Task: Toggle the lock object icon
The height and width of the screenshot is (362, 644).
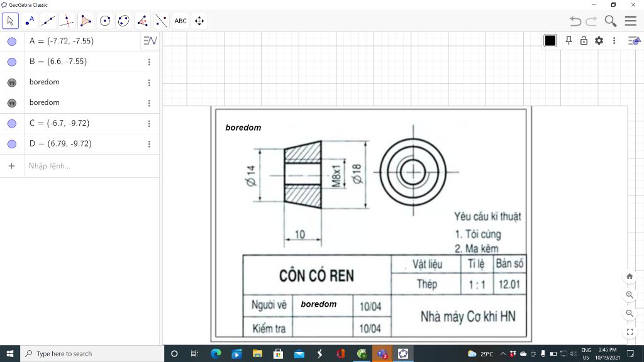Action: click(x=584, y=41)
